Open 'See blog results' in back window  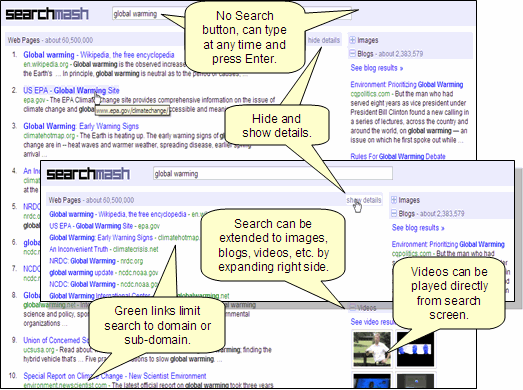coord(377,68)
